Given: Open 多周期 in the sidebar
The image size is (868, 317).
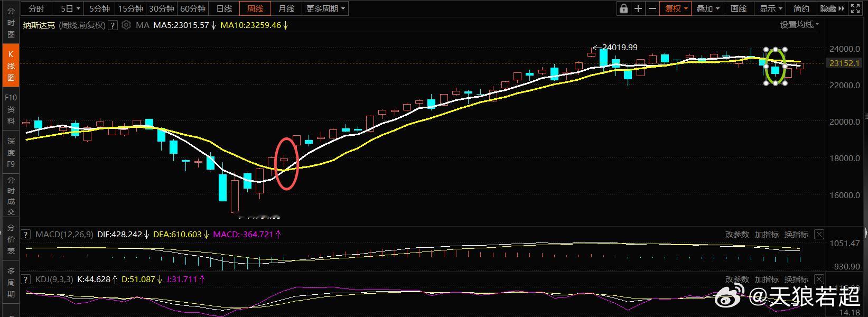Looking at the screenshot, I should tap(11, 283).
